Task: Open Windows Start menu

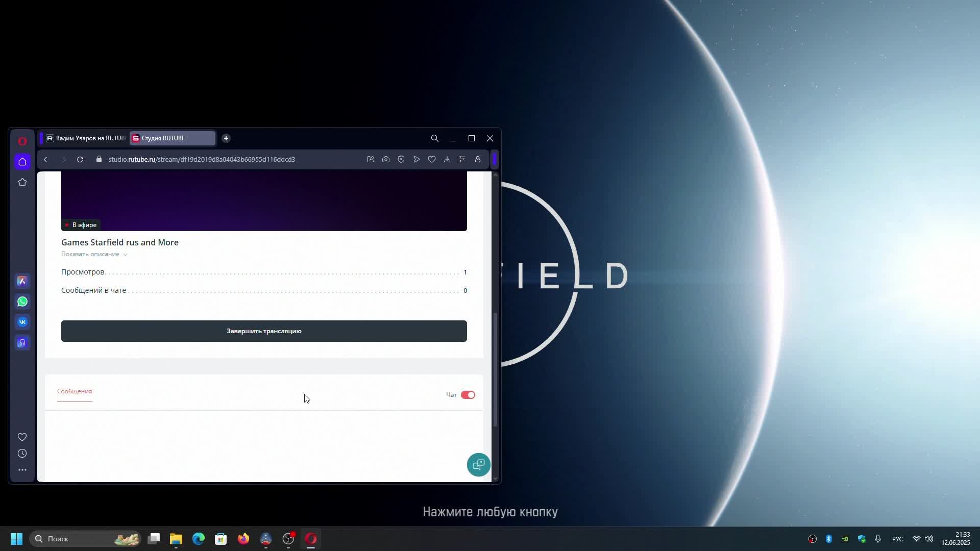Action: tap(16, 539)
